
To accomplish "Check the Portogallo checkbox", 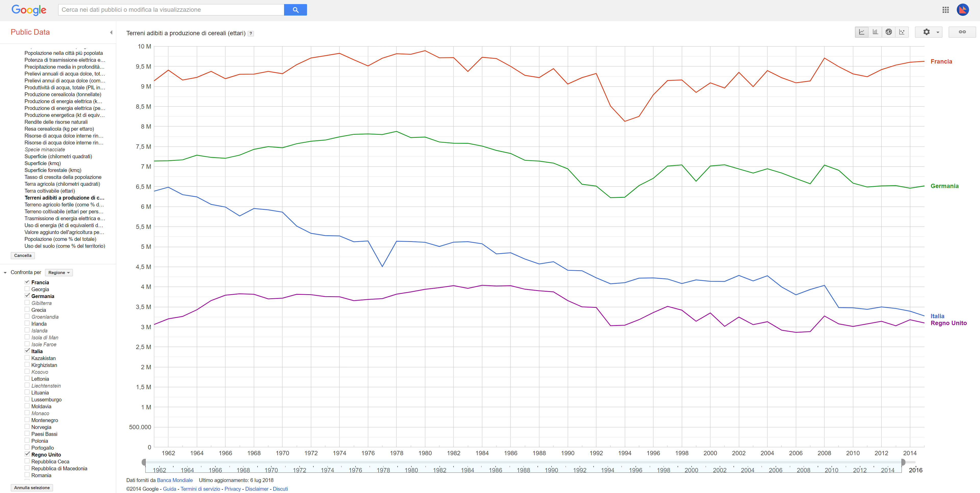I will (x=27, y=447).
